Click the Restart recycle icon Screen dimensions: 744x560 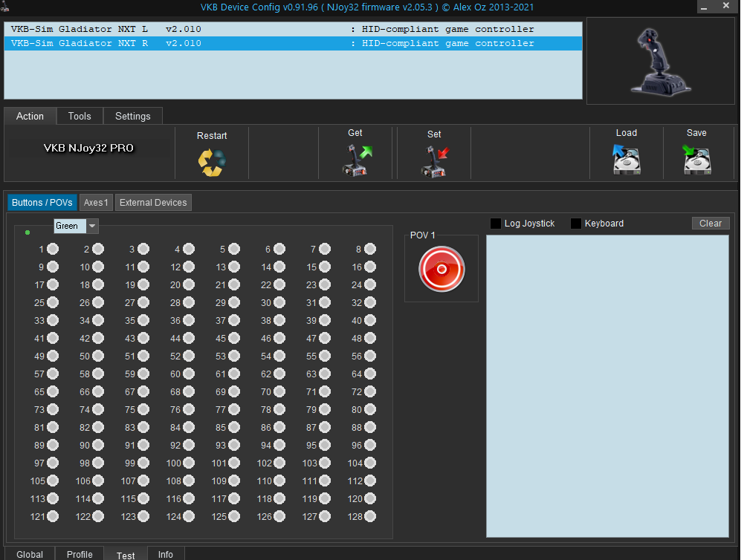point(212,163)
